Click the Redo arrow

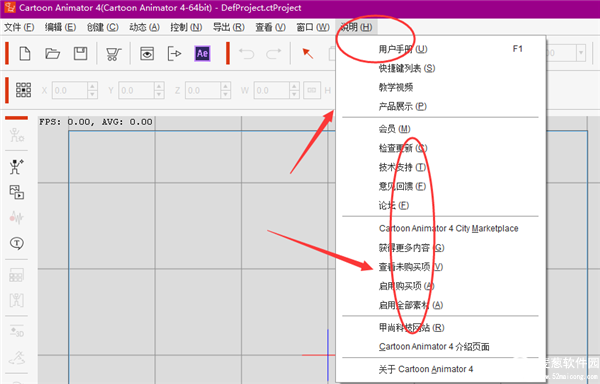273,54
